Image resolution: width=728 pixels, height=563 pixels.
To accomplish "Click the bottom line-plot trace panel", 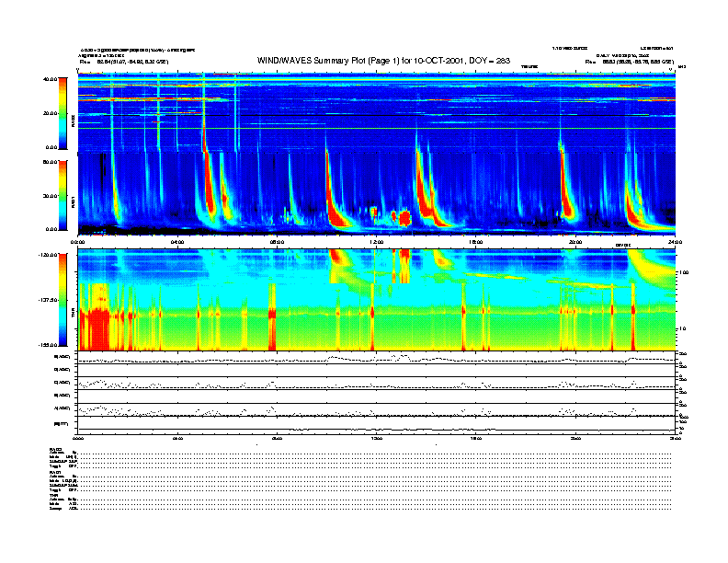I will pyautogui.click(x=377, y=425).
